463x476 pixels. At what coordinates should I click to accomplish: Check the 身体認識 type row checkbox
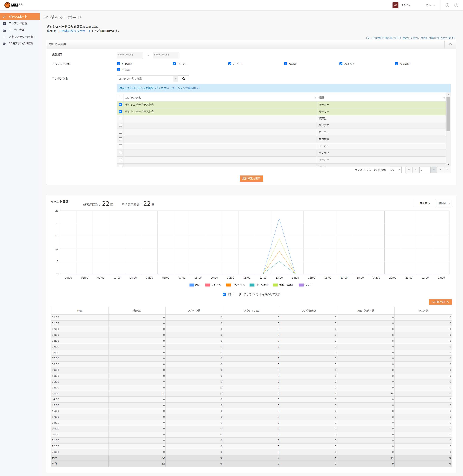(x=120, y=139)
